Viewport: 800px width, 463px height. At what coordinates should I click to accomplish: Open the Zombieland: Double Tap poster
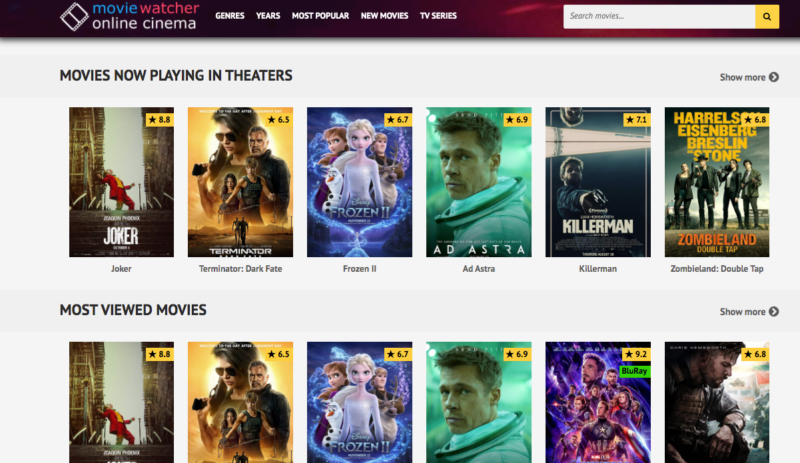(x=717, y=182)
